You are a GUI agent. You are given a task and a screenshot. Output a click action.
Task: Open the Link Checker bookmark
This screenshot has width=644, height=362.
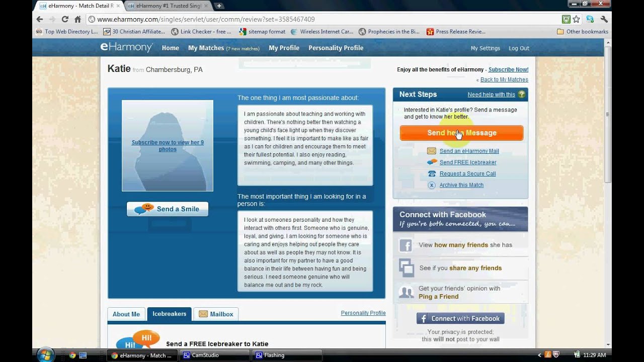point(201,31)
